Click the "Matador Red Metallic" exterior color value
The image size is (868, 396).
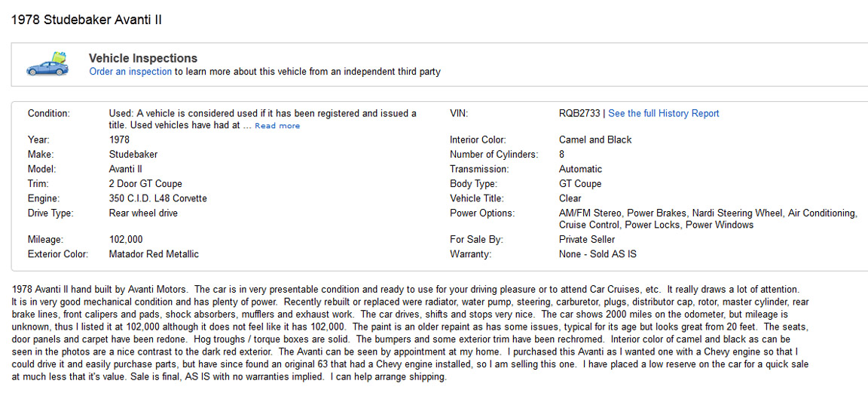(x=154, y=254)
